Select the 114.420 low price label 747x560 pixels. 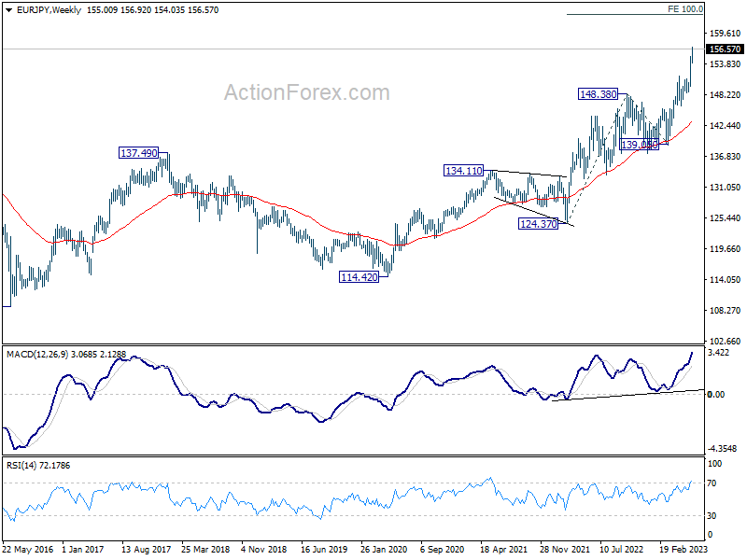coord(359,277)
